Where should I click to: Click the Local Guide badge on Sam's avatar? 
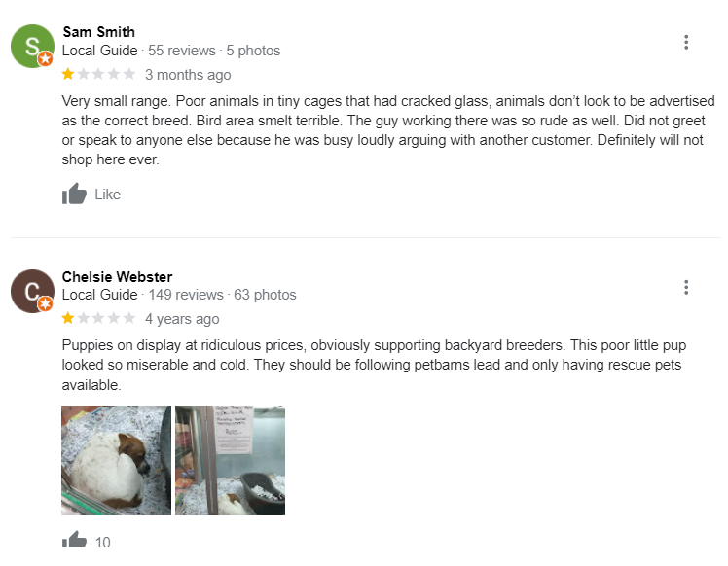(45, 59)
